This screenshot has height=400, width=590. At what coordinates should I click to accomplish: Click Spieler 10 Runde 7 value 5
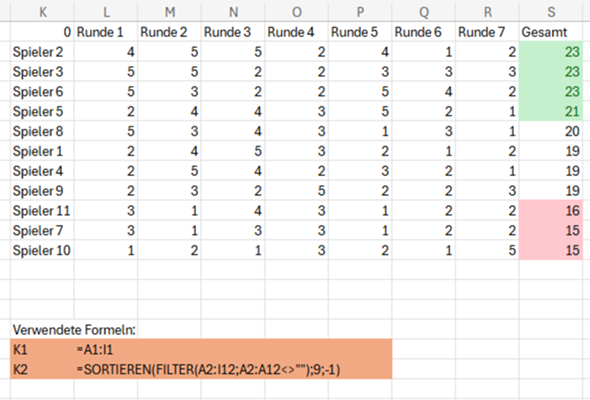tap(487, 250)
